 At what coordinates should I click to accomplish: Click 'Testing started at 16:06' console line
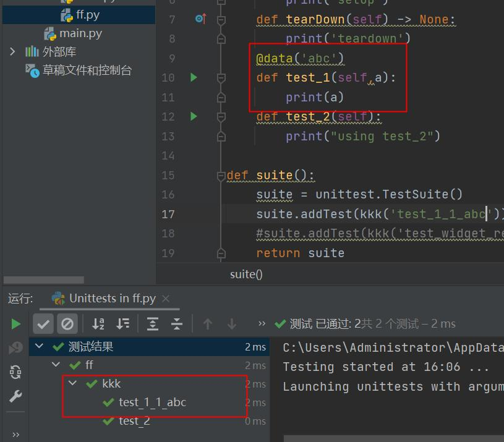click(x=386, y=367)
